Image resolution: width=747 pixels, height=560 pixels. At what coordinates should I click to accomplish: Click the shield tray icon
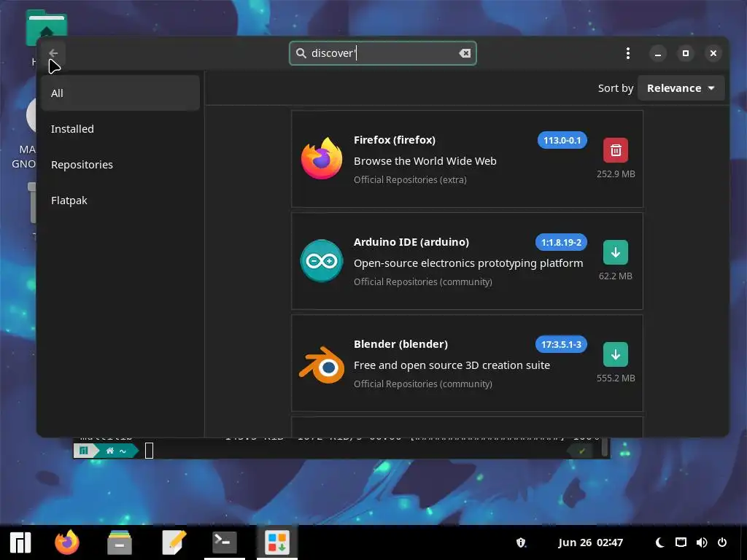521,542
